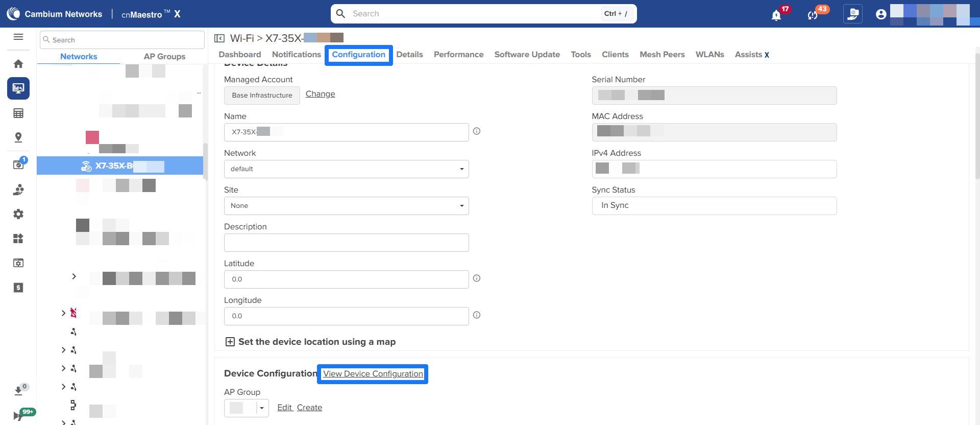Open the Network dropdown showing default
Viewport: 980px width, 425px height.
click(x=346, y=169)
